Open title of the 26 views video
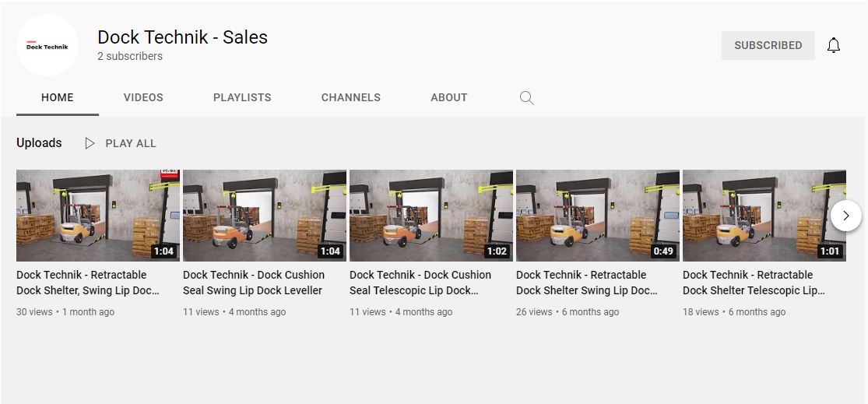The image size is (868, 404). 587,283
